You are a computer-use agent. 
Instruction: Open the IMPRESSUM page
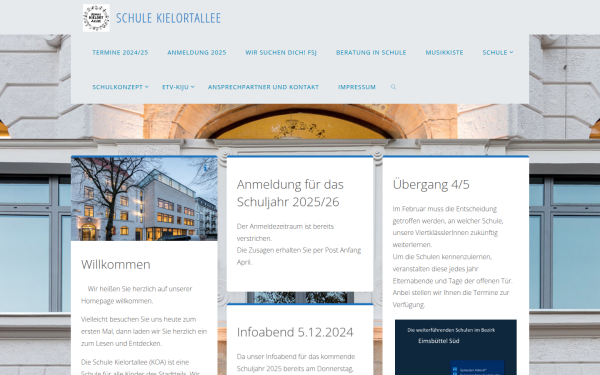click(357, 87)
